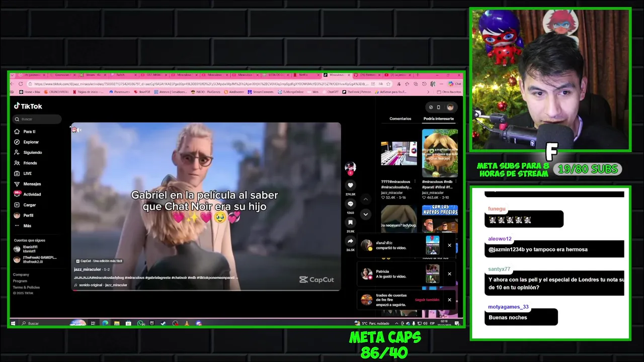Open Mensajes in the TikTok sidebar
Image resolution: width=644 pixels, height=362 pixels.
28,184
